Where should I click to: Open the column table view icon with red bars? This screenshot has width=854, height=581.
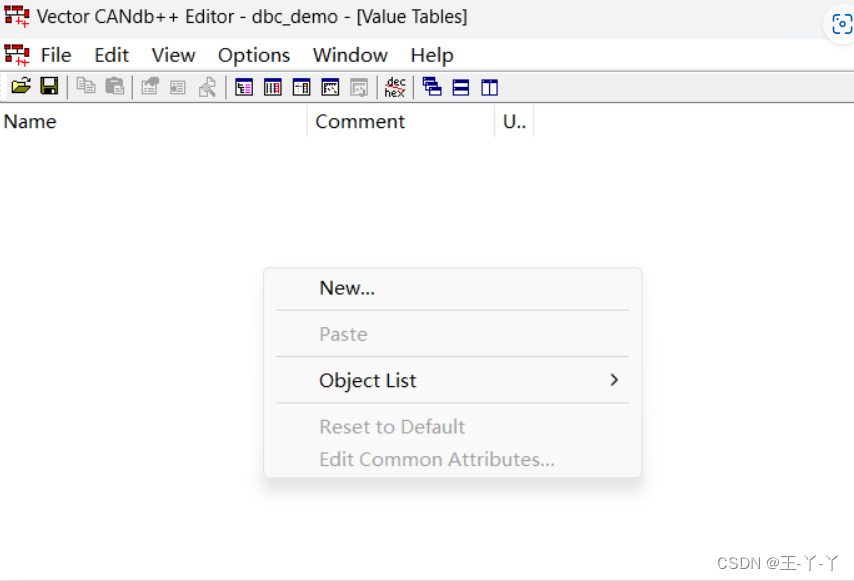pos(272,87)
